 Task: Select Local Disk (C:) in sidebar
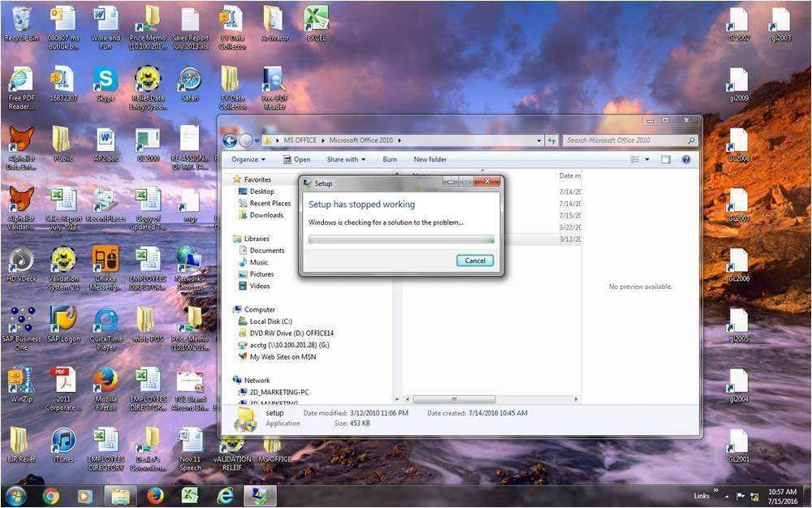[x=266, y=321]
